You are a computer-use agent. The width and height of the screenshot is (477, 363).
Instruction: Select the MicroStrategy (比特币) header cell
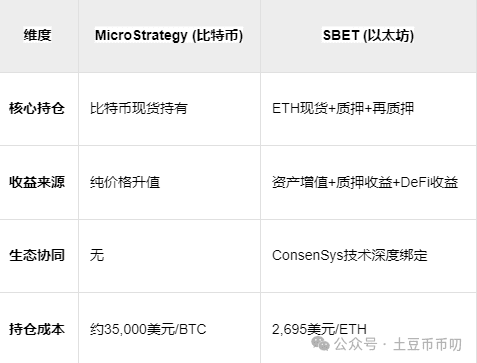(169, 35)
